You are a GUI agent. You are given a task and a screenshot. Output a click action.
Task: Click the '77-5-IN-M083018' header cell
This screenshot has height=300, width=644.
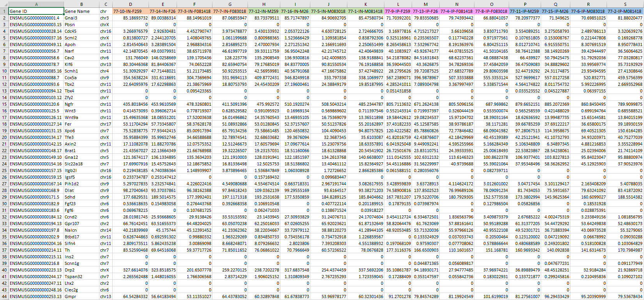(328, 11)
